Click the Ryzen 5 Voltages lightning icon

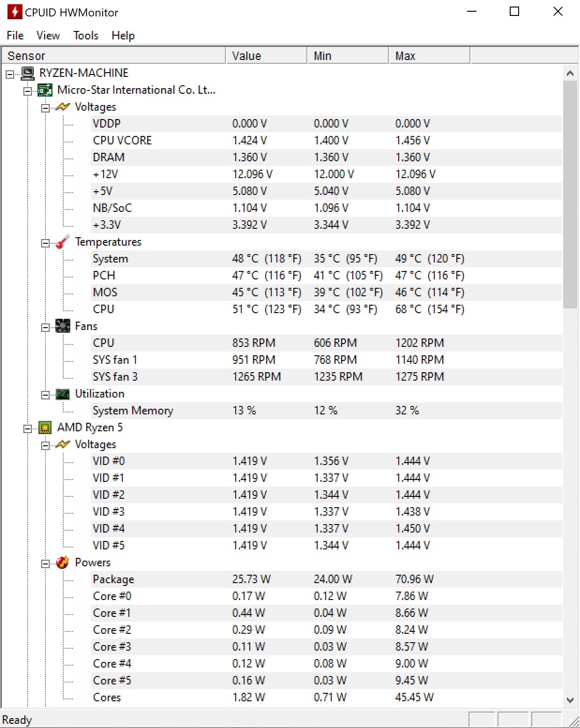tap(63, 444)
